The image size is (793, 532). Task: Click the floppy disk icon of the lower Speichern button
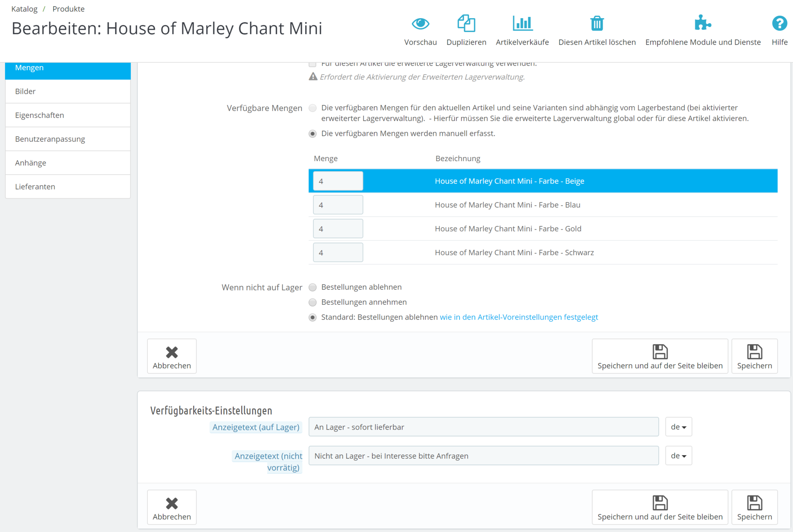tap(754, 503)
